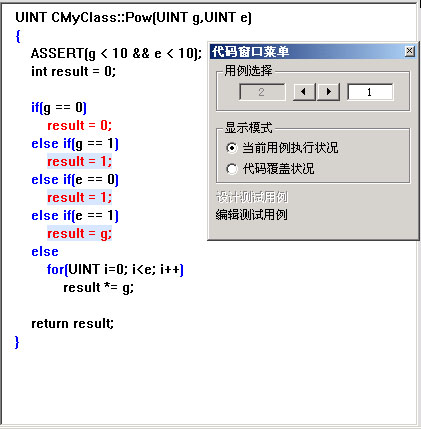Image resolution: width=421 pixels, height=429 pixels.
Task: Click the next test case arrow button
Action: coord(328,92)
